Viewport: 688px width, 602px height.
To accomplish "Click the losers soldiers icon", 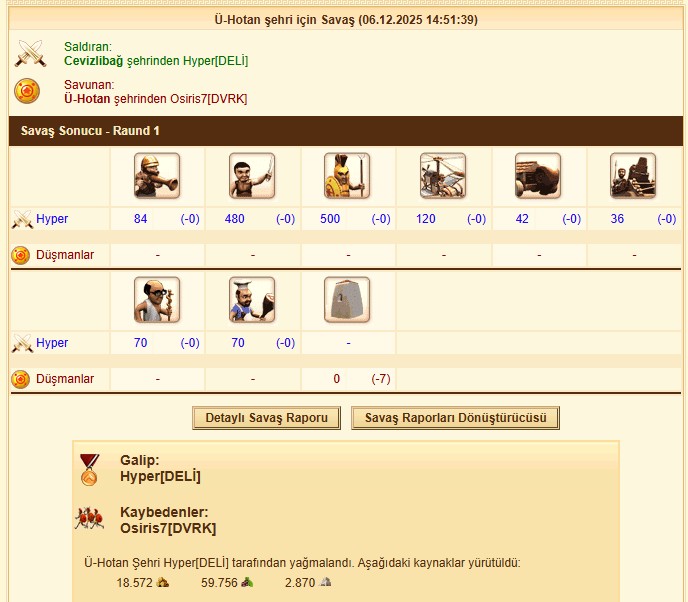I will [90, 519].
